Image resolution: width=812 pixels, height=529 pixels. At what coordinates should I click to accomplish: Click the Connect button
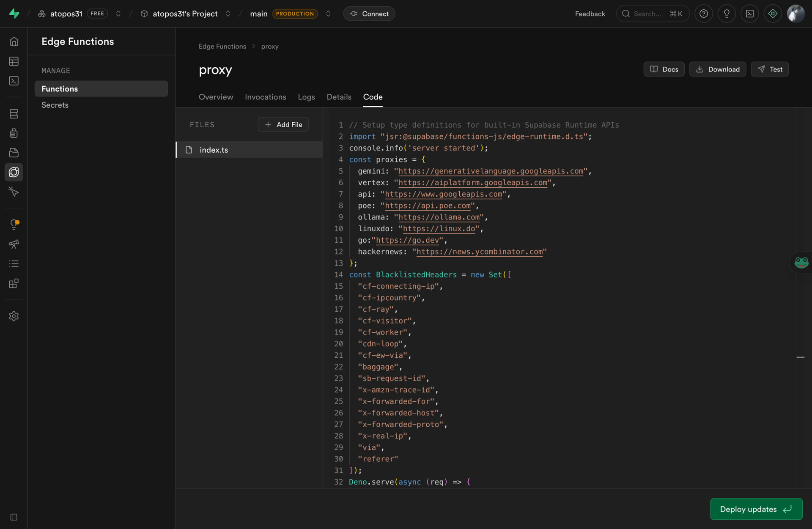[x=369, y=14]
